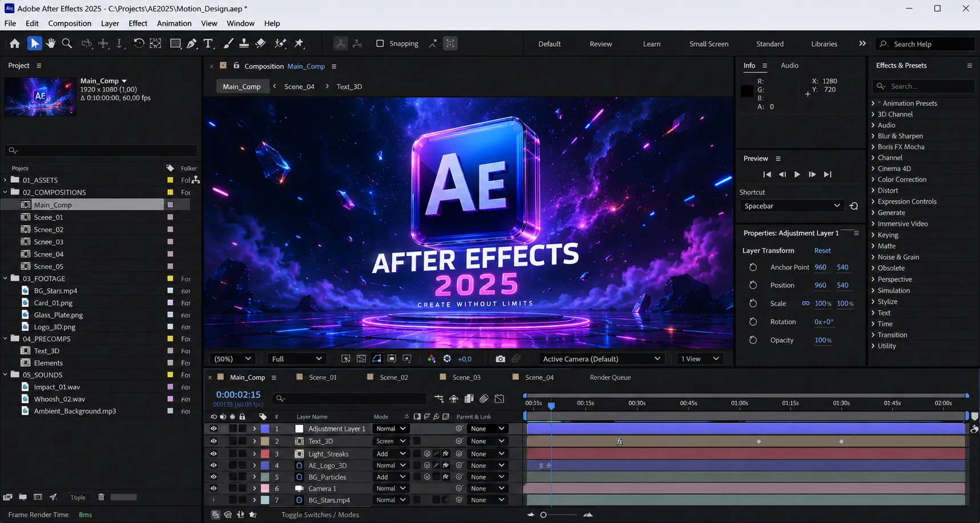This screenshot has height=523, width=980.
Task: Create new folder in Project panel
Action: [x=23, y=497]
